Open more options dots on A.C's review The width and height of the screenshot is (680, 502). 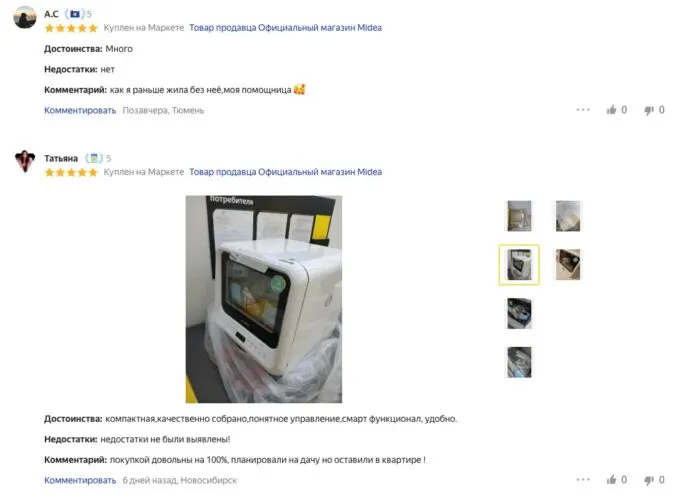pyautogui.click(x=583, y=110)
